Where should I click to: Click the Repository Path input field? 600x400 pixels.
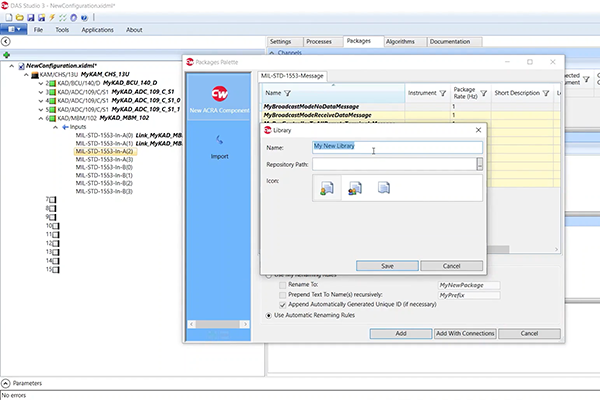point(394,164)
